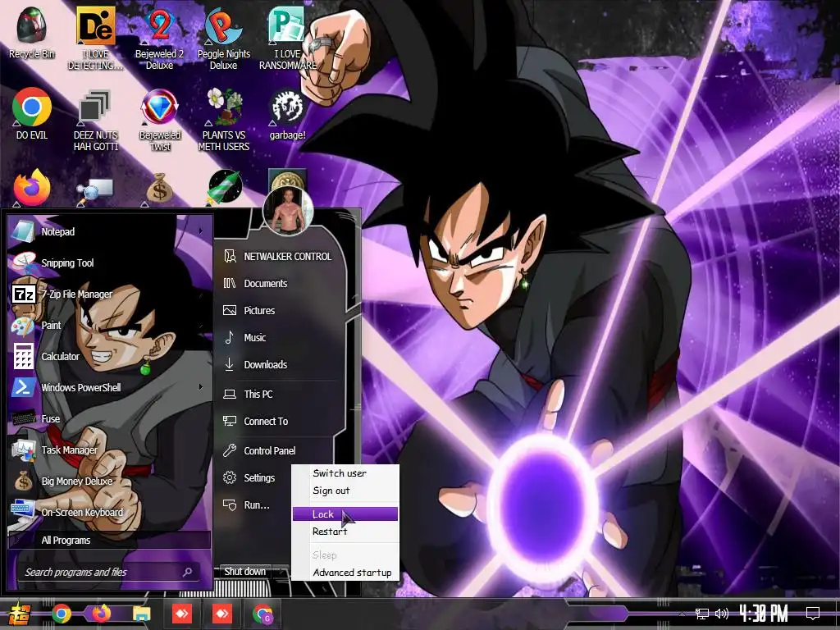Select the magnifier-and-monitor desktop icon

[x=95, y=190]
